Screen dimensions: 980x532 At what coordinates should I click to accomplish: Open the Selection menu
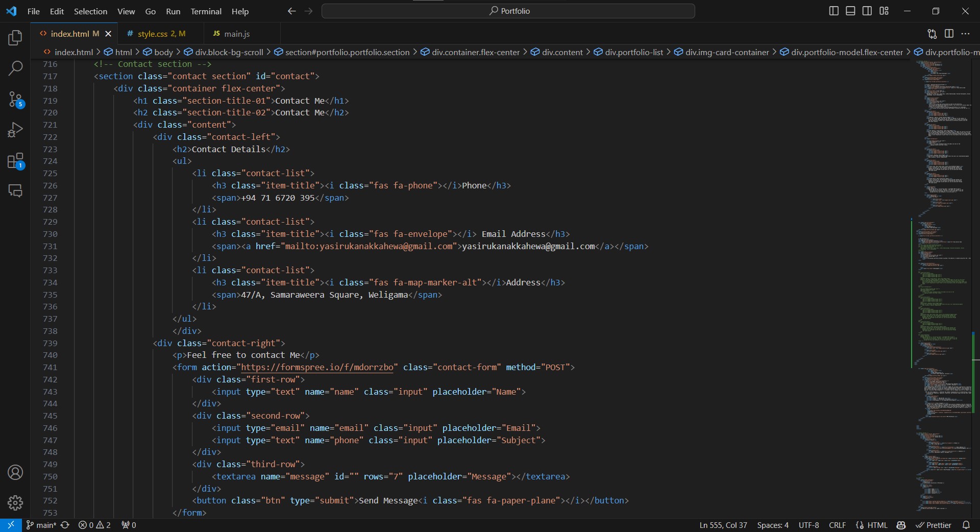tap(90, 11)
